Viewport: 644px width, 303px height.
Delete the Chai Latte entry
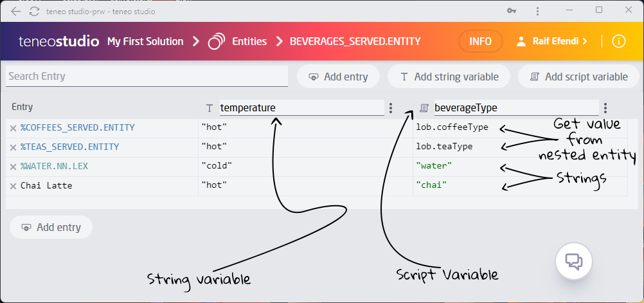[13, 186]
